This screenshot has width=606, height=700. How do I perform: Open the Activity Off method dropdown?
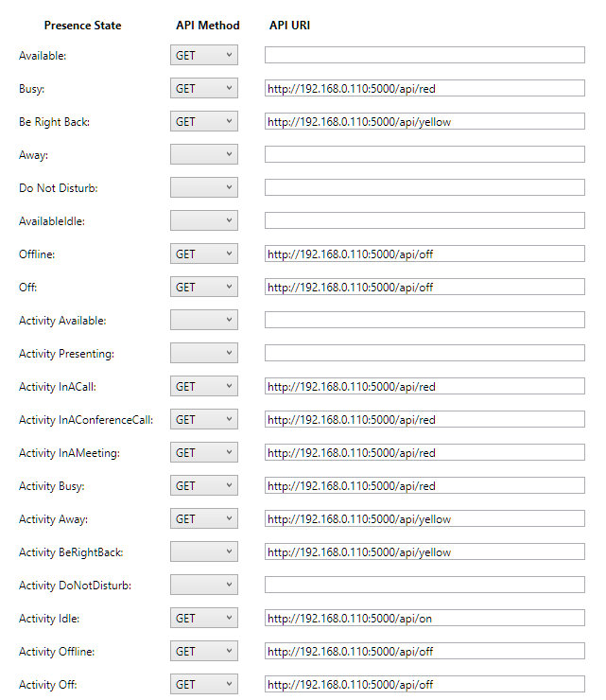[x=204, y=684]
